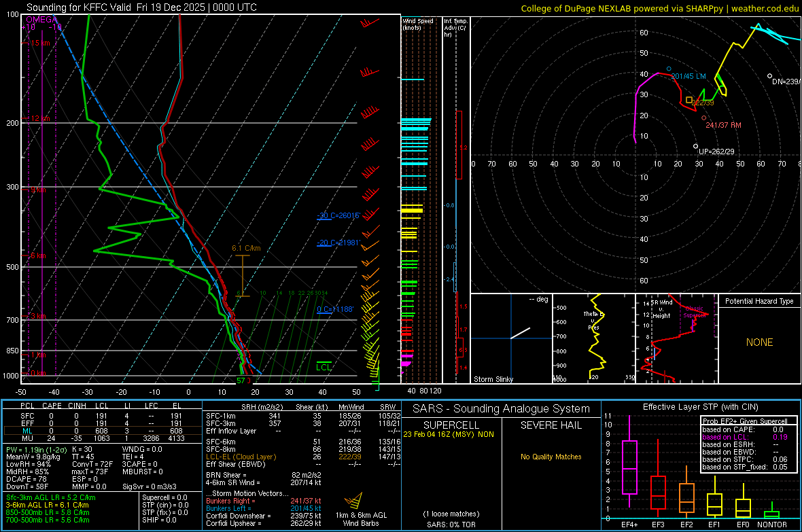
Task: Click the 222/39 hodograph label
Action: 703,103
